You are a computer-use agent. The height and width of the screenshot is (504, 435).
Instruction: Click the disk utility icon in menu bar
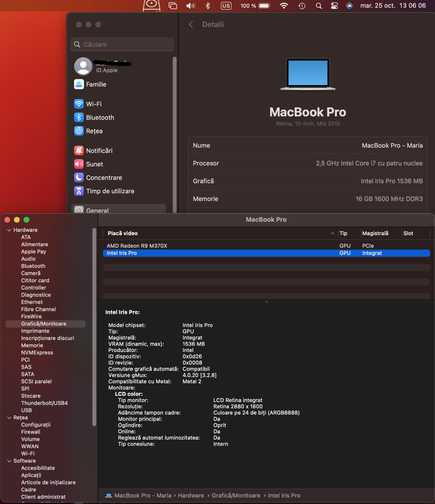pyautogui.click(x=151, y=6)
